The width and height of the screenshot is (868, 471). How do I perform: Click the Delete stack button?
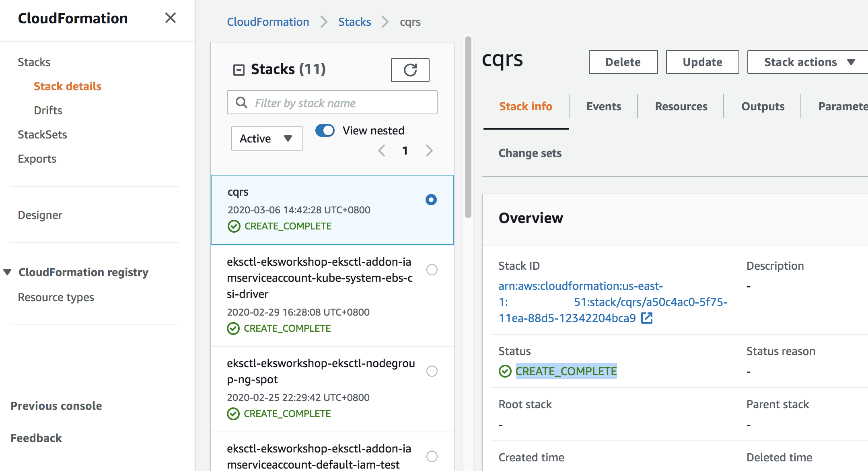click(623, 62)
